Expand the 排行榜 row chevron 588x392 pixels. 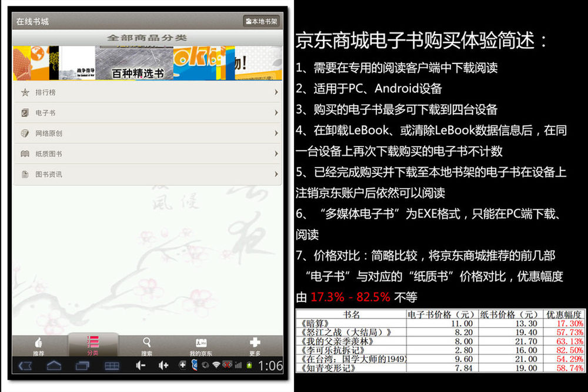pyautogui.click(x=276, y=92)
